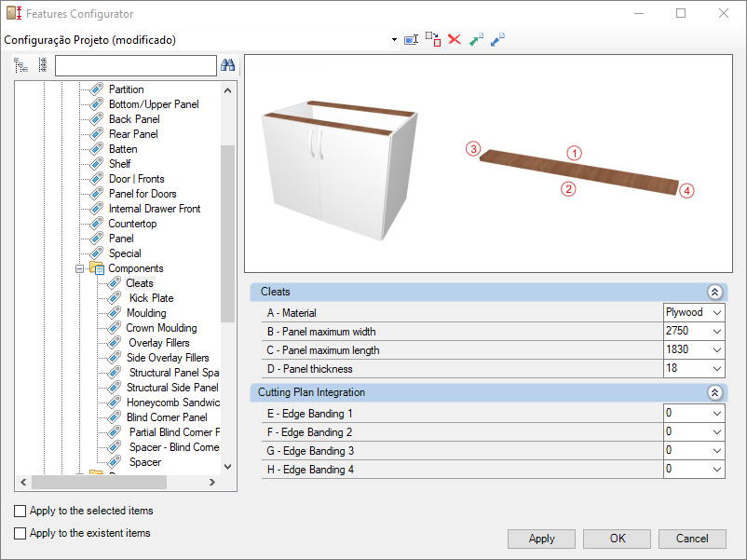The height and width of the screenshot is (560, 747).
Task: Click the tag icon beside Countertop
Action: (x=97, y=224)
